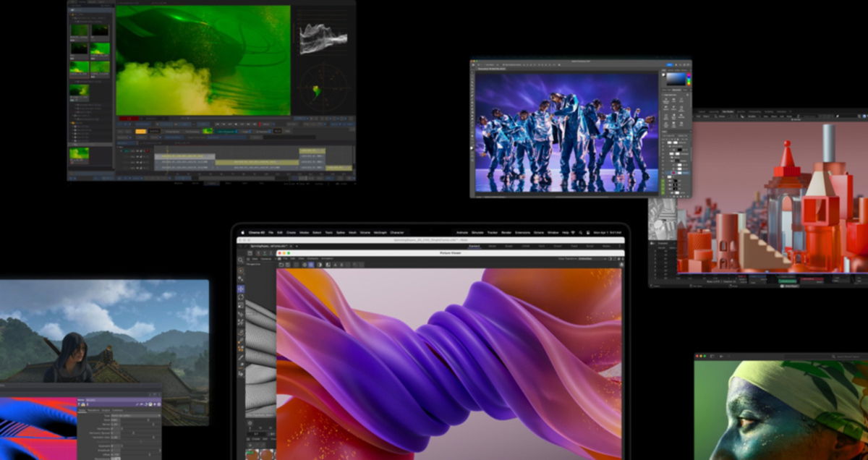Viewport: 868px width, 460px height.
Task: Click the long yellow clip on the grading timeline
Action: point(257,162)
